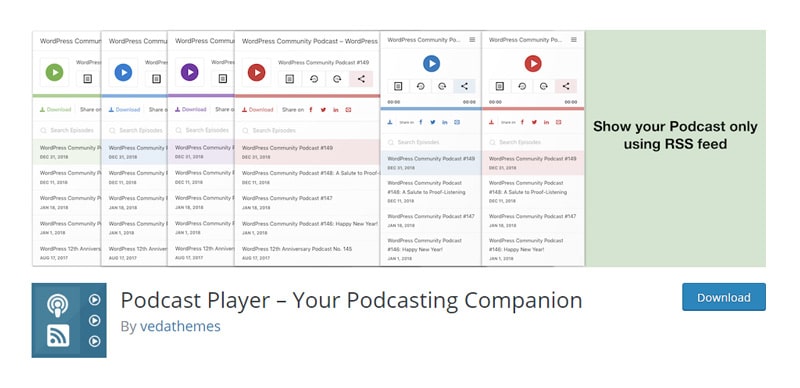This screenshot has width=800, height=388.
Task: Open the hamburger menu on the blue narrow player
Action: click(x=472, y=40)
